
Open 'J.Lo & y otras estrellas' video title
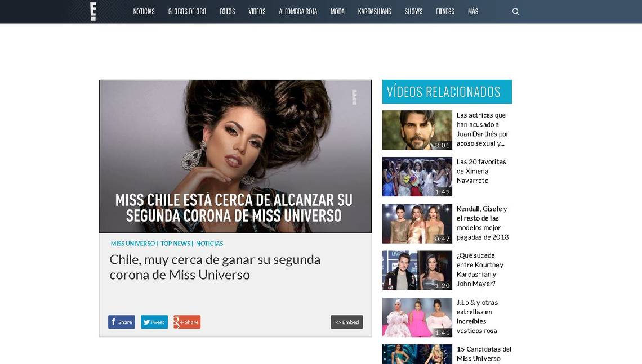coord(478,317)
